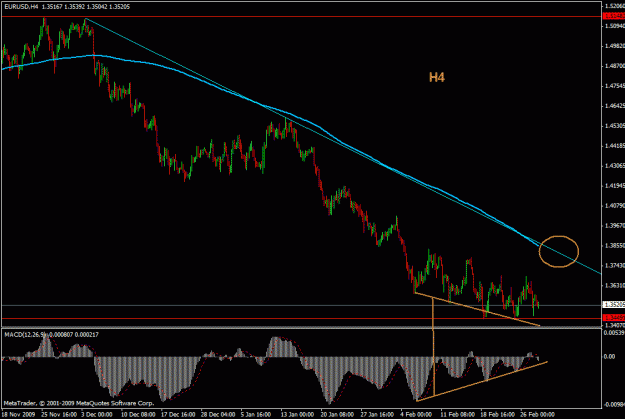Click the 4 Feb 00:00 time label

tap(416, 414)
